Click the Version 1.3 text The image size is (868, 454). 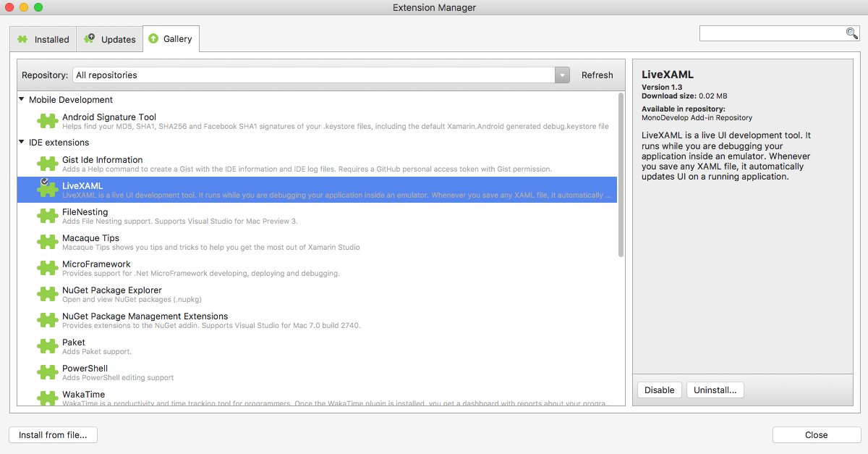[662, 87]
